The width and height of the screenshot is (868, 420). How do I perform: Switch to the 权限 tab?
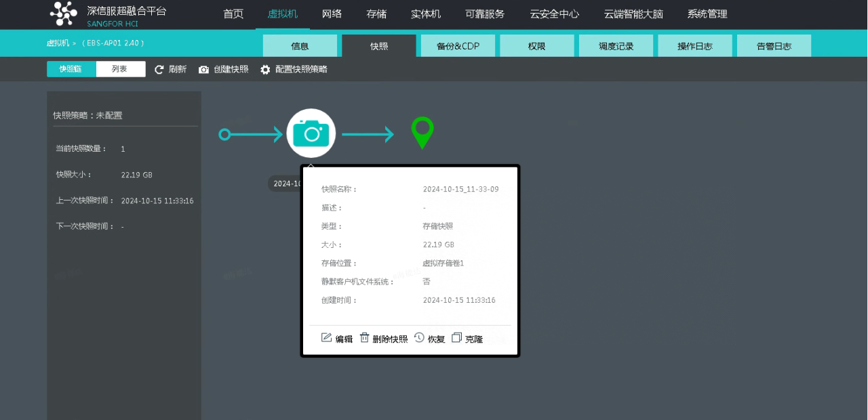[536, 45]
